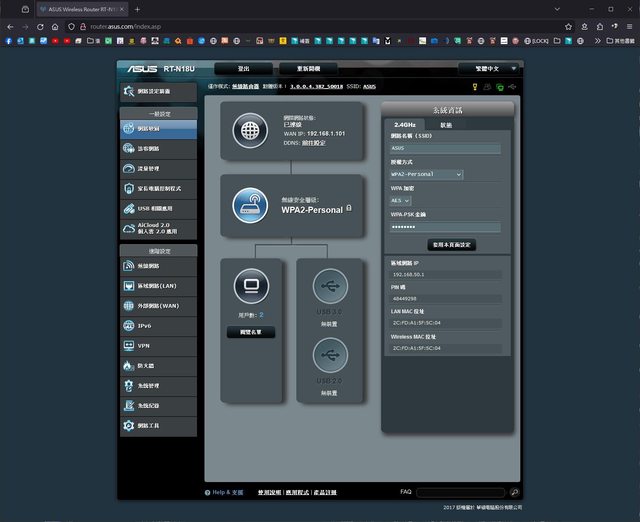Viewport: 640px width, 522px height.
Task: Click the SSID ASUS link in the header
Action: [369, 87]
